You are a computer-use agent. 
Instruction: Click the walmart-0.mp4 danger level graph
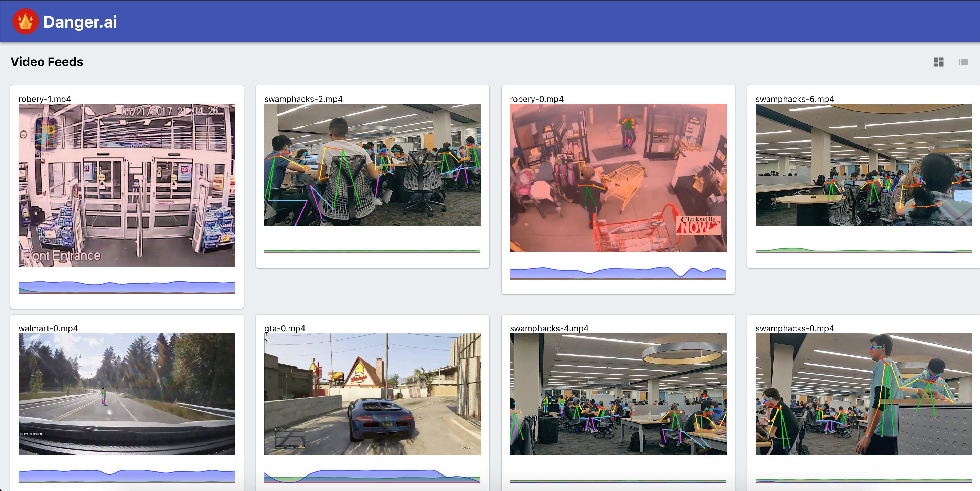coord(127,476)
